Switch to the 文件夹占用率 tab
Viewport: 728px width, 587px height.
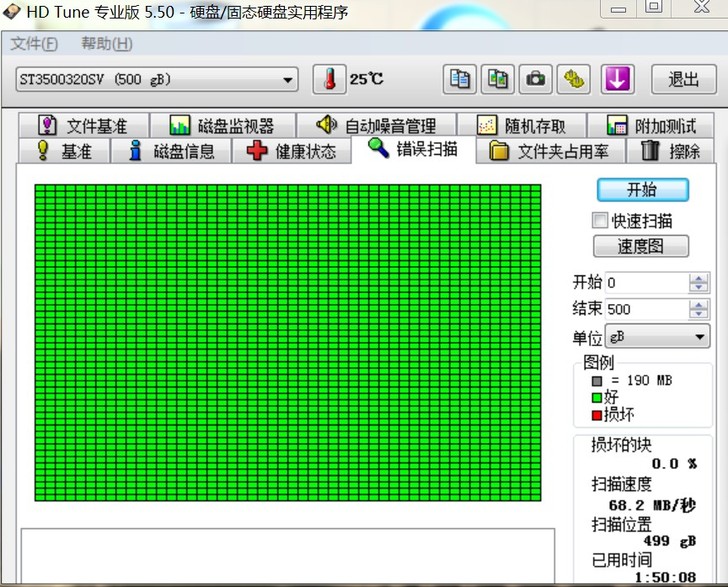pyautogui.click(x=550, y=151)
